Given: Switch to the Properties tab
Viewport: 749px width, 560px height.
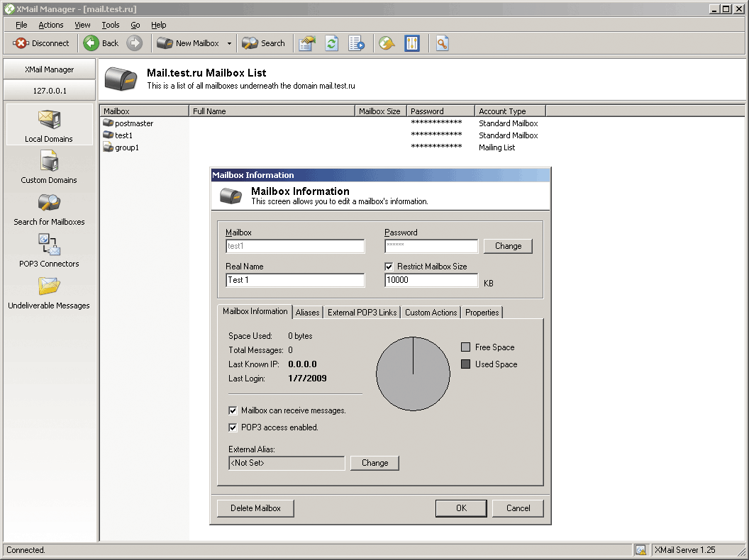Looking at the screenshot, I should click(x=482, y=312).
